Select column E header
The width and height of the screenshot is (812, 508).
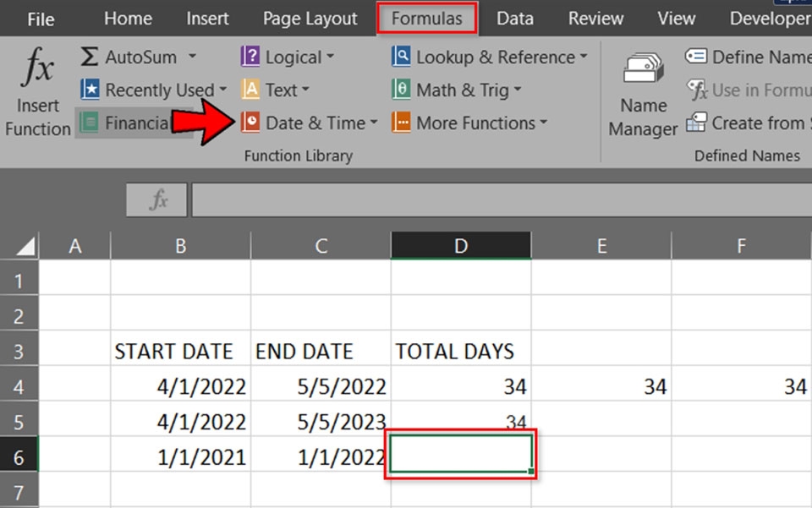[601, 245]
